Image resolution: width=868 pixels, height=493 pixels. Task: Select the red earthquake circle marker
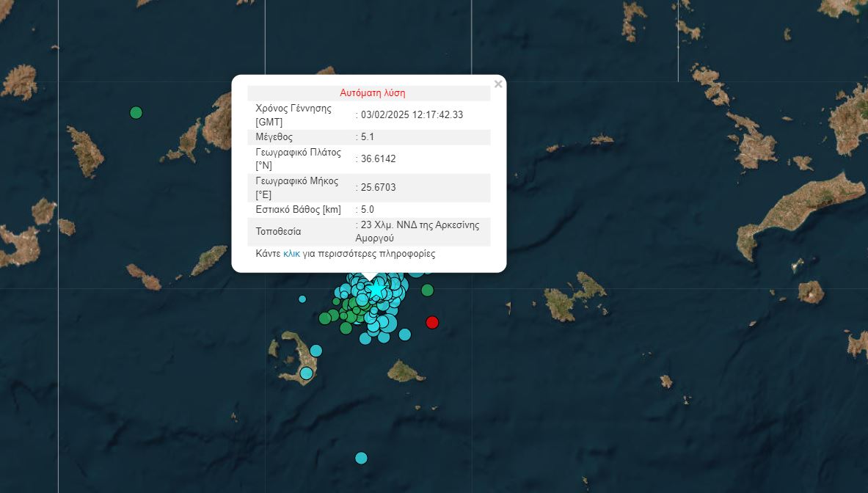[432, 322]
